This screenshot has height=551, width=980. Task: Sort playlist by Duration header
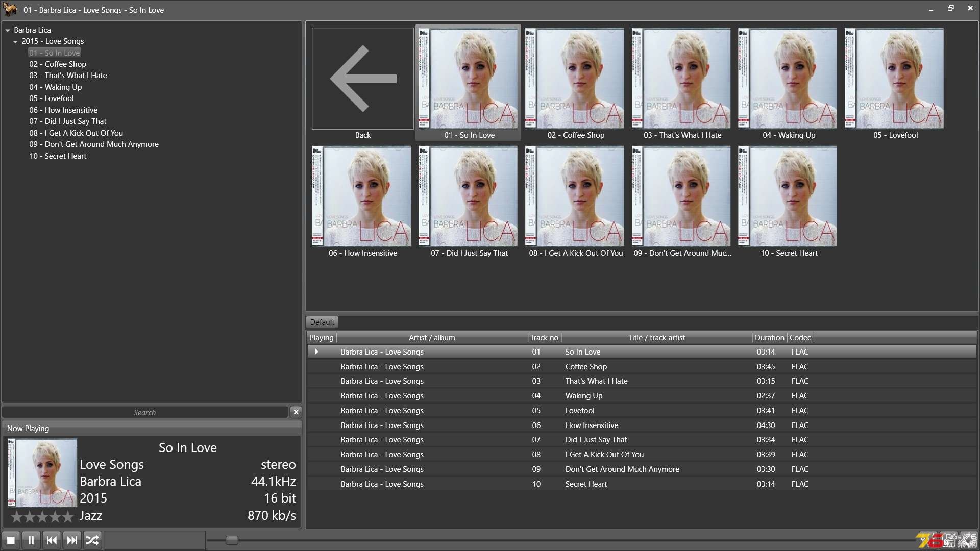click(x=770, y=338)
